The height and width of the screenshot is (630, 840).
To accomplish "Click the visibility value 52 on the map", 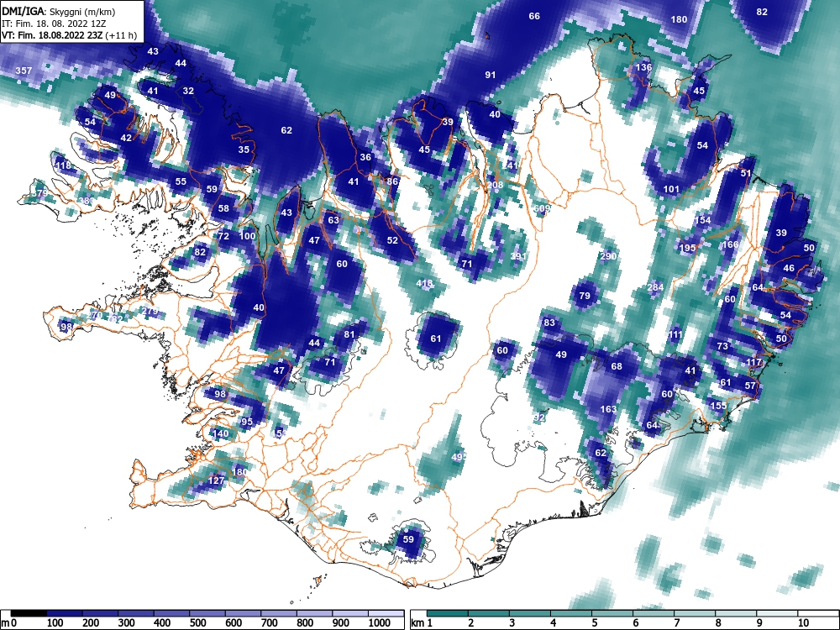I will 392,240.
